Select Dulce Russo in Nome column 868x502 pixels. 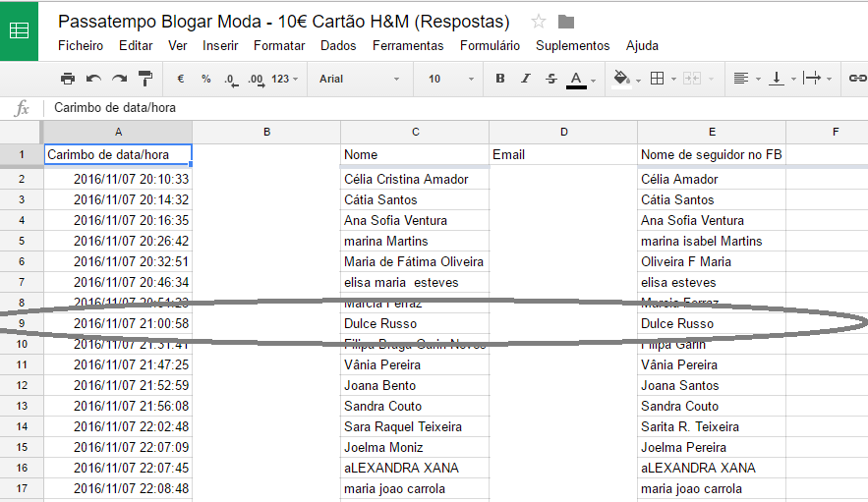tap(415, 324)
